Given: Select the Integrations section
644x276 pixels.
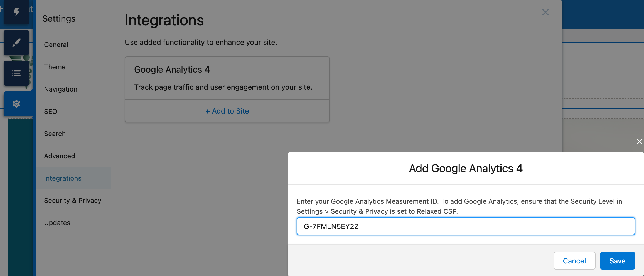Looking at the screenshot, I should pyautogui.click(x=63, y=178).
